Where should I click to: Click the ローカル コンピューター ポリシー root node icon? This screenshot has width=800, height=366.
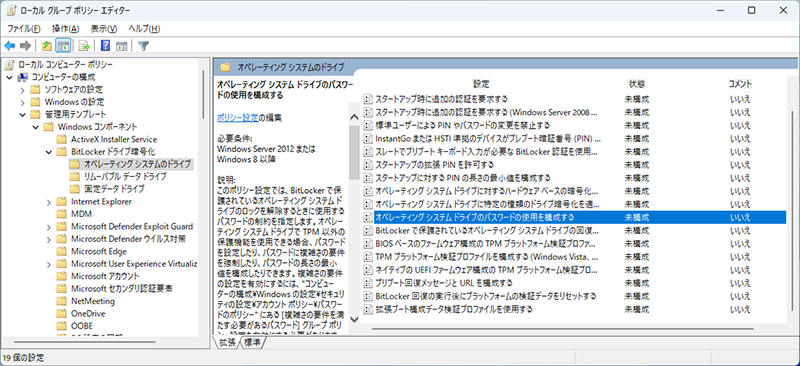[x=10, y=65]
